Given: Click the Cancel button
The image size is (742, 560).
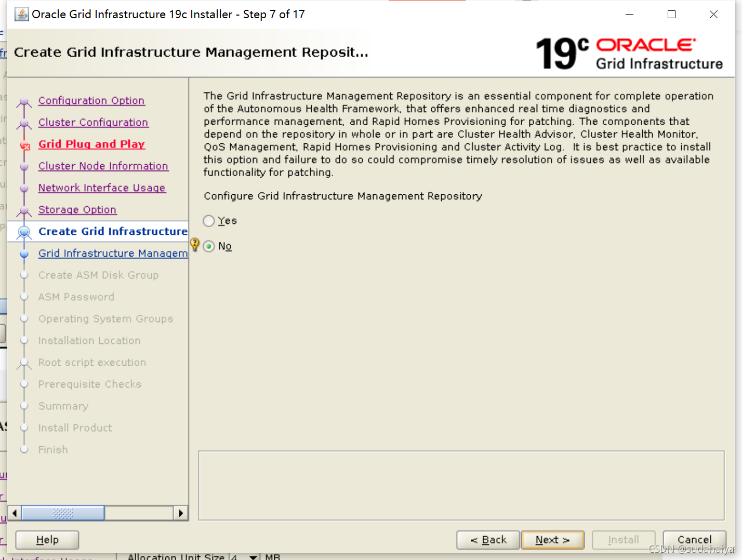Looking at the screenshot, I should tap(694, 540).
